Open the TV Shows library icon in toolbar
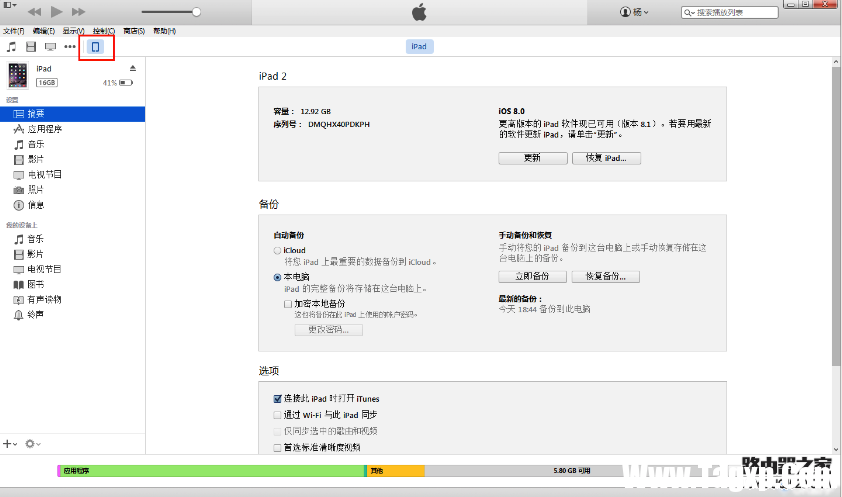The width and height of the screenshot is (842, 497). (x=50, y=47)
